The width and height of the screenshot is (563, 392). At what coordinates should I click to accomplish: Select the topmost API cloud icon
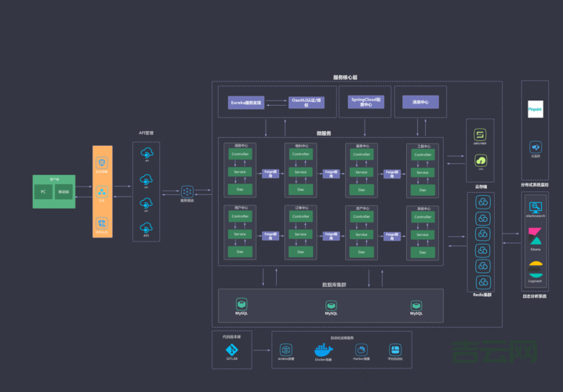tap(146, 155)
